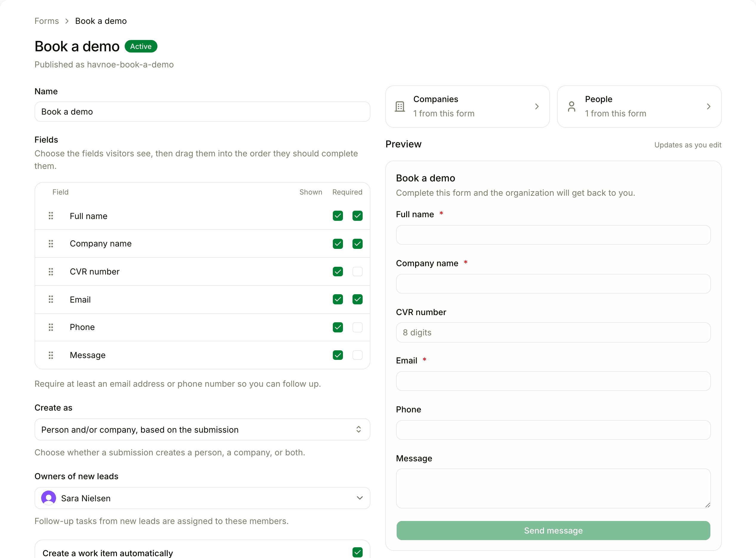756x558 pixels.
Task: Click the Send message button
Action: pyautogui.click(x=553, y=530)
